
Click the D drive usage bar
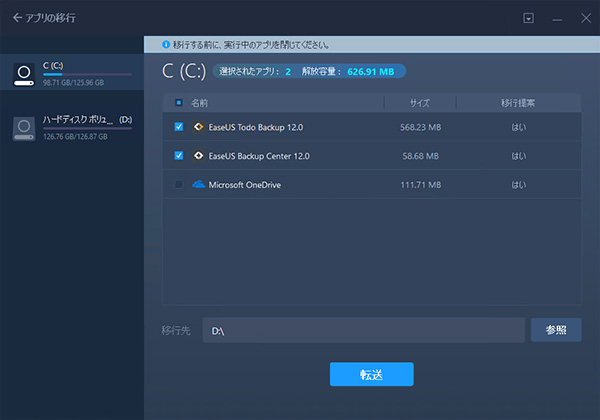coord(87,129)
